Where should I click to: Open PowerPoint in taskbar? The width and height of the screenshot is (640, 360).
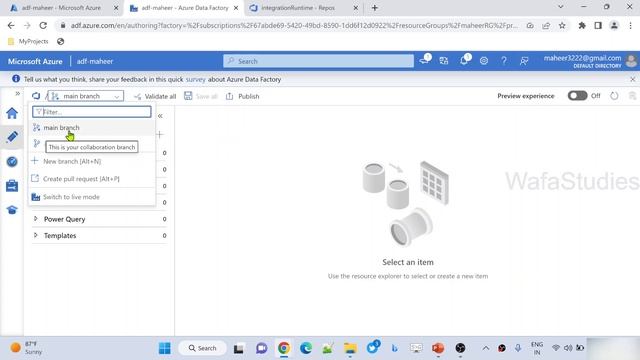click(x=438, y=348)
